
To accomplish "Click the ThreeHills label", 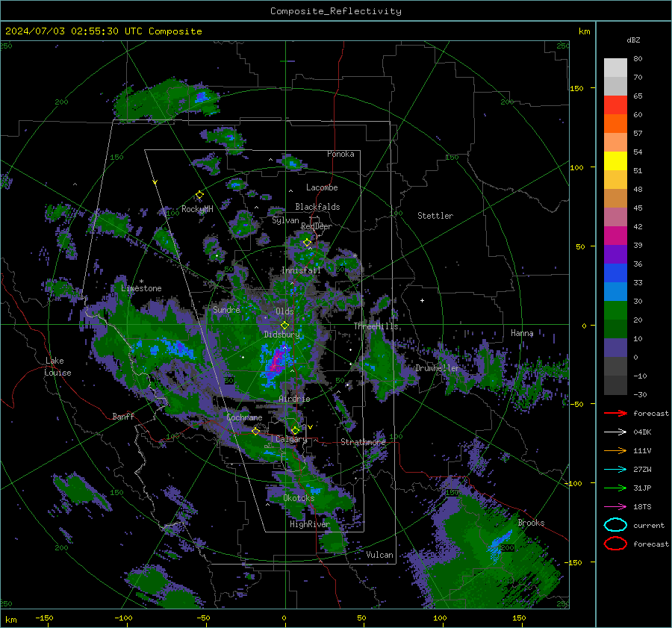I will [376, 326].
